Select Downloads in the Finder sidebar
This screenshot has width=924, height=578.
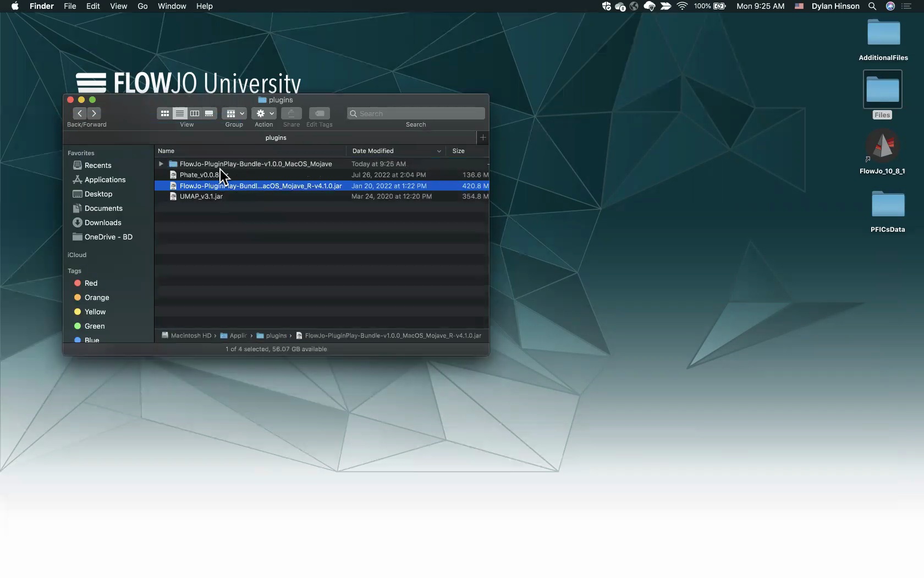point(103,222)
